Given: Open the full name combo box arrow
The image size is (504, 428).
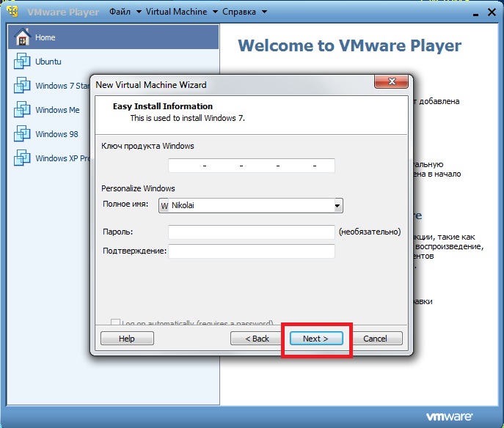Looking at the screenshot, I should 337,205.
